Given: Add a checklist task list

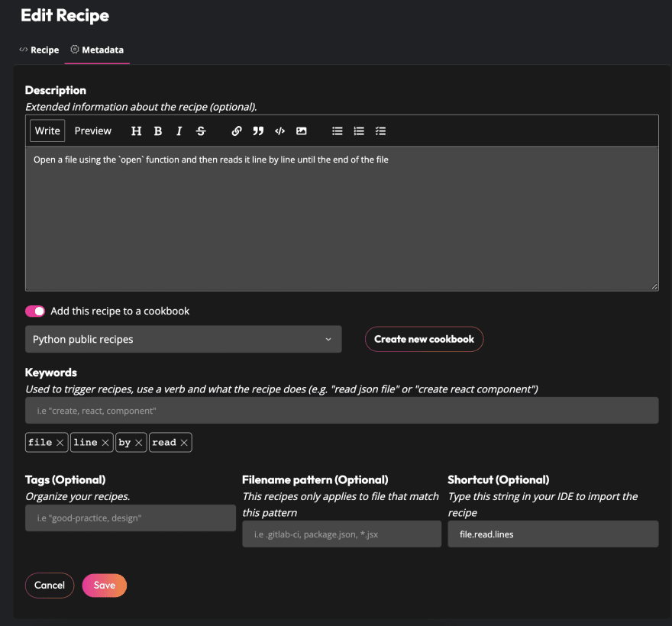Looking at the screenshot, I should pos(380,131).
